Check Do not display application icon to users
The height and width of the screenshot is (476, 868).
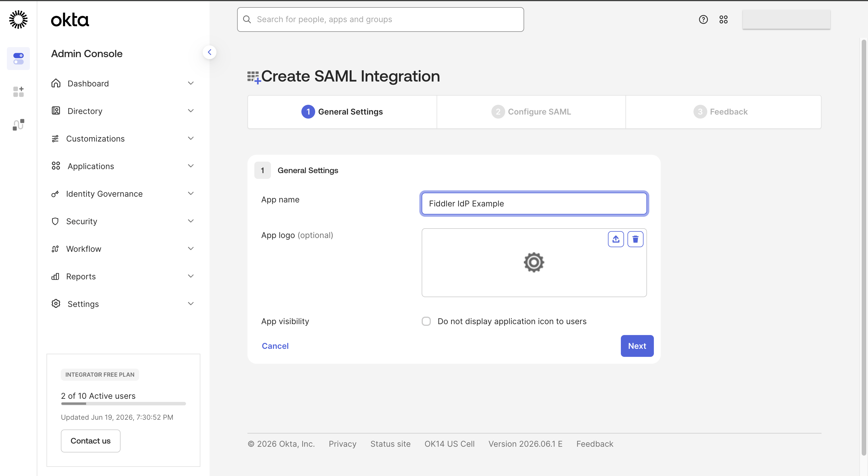click(x=426, y=321)
